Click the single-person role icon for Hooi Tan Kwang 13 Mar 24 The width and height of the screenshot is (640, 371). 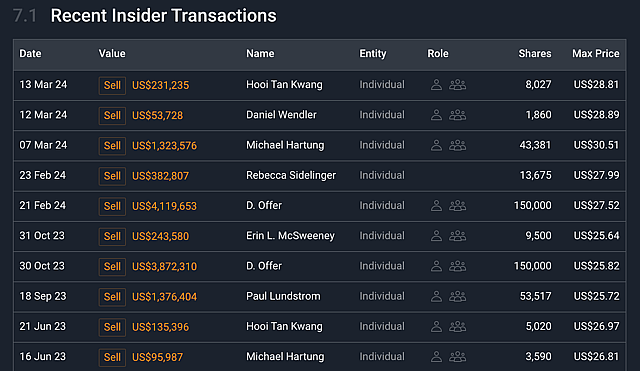436,84
